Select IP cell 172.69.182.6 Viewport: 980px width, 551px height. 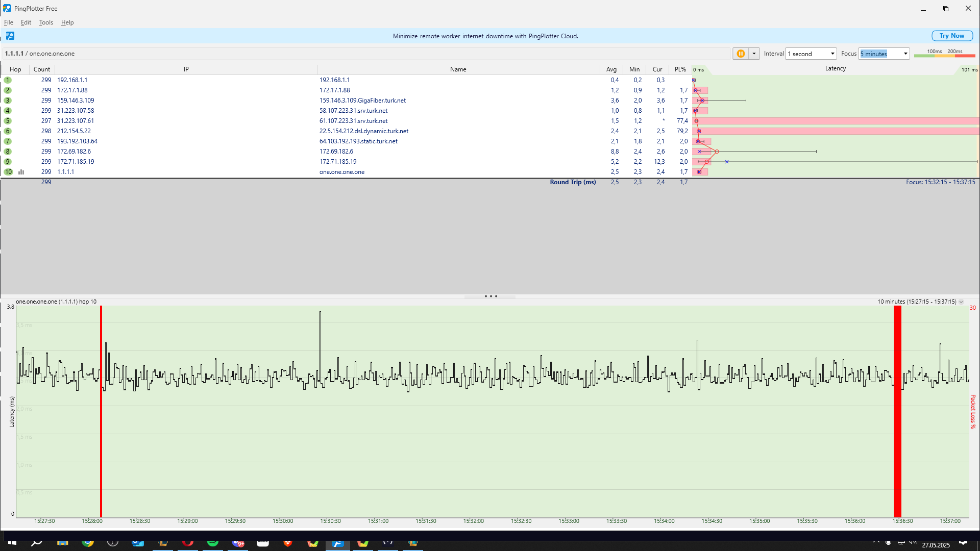74,152
